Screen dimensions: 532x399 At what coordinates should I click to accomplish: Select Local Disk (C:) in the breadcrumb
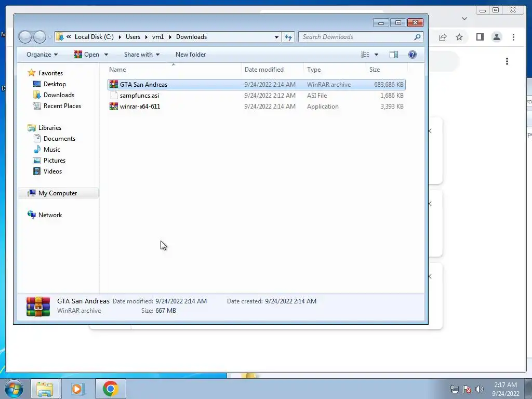(x=94, y=37)
